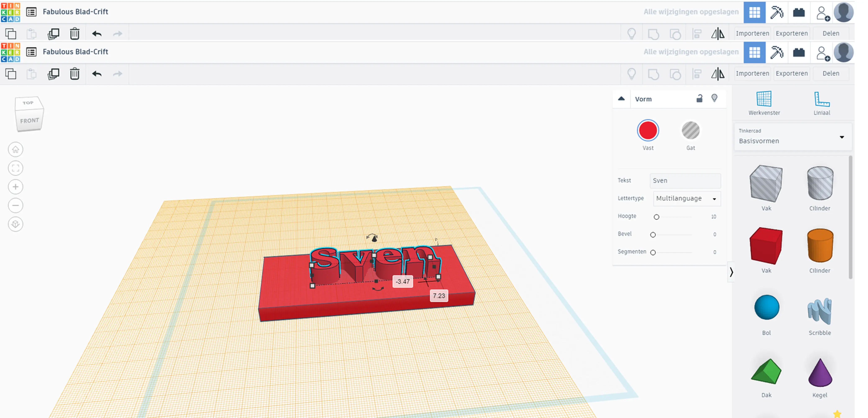Click the zoom in plus icon
Image resolution: width=868 pixels, height=418 pixels.
tap(15, 187)
